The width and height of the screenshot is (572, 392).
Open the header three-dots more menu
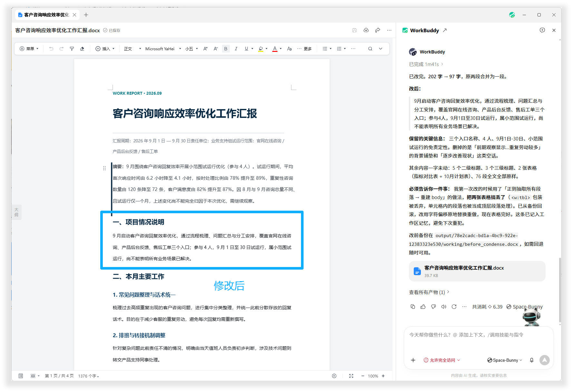[x=389, y=30]
